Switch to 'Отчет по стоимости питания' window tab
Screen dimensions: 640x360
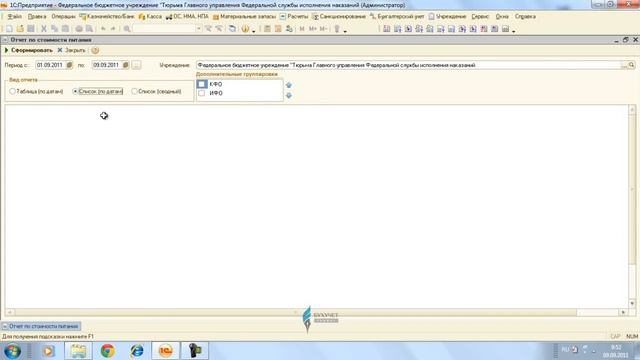coord(41,326)
